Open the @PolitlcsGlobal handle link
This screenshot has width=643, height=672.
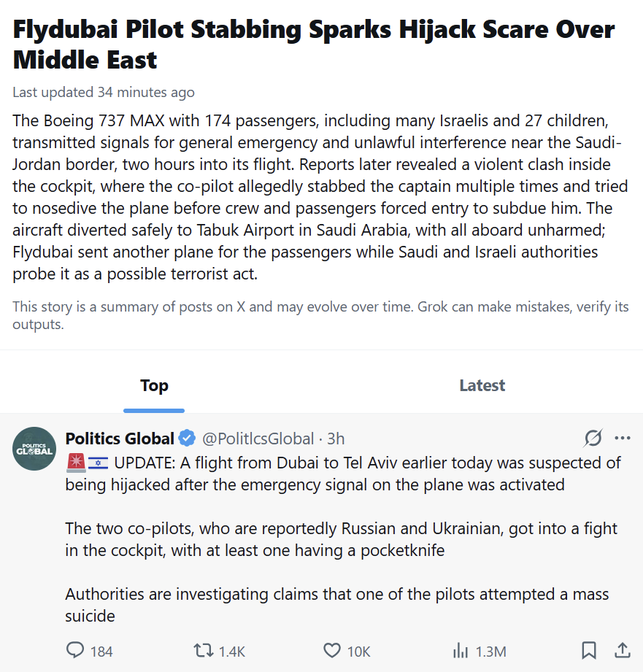point(258,439)
